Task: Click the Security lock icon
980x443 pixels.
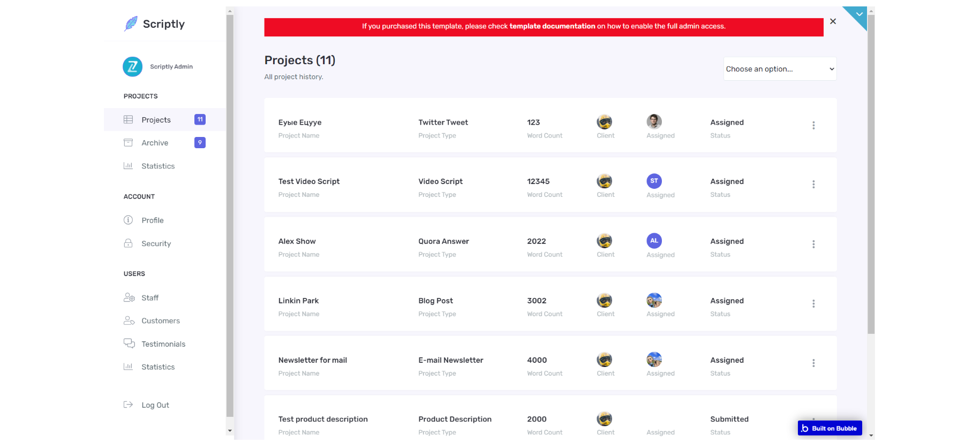Action: (x=129, y=243)
